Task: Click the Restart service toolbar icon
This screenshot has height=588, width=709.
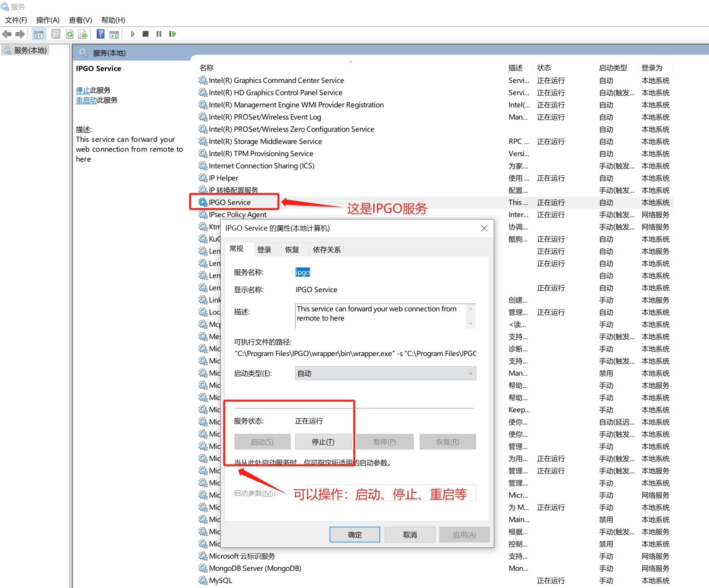Action: pyautogui.click(x=172, y=34)
